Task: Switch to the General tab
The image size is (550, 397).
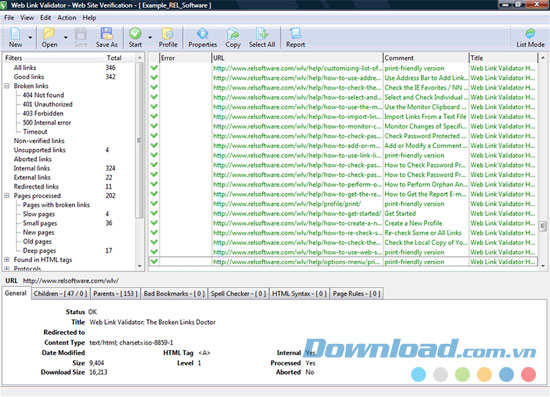Action: [x=15, y=293]
